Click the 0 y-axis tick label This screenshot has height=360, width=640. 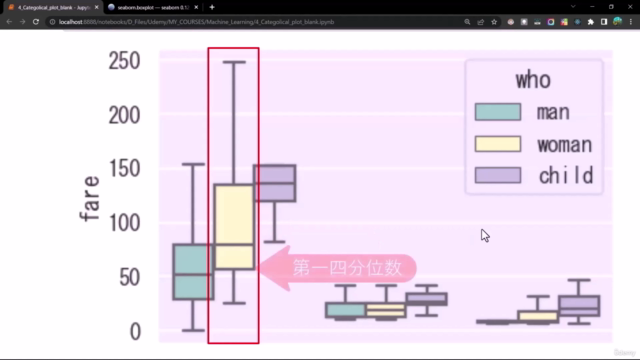point(136,331)
